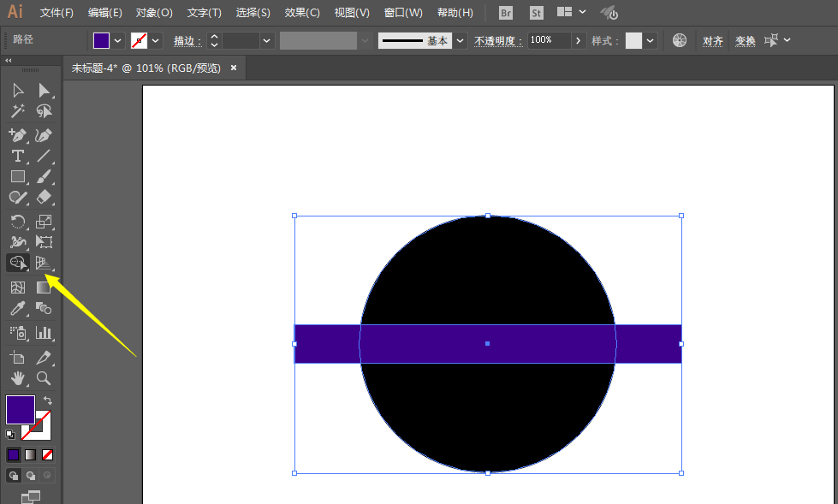Open the 效果(C) menu
The height and width of the screenshot is (504, 838).
(x=302, y=12)
